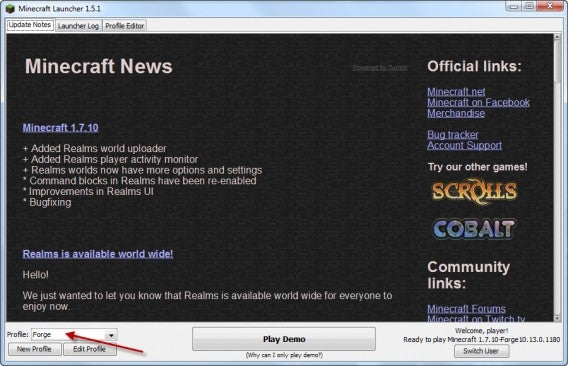The image size is (568, 366).
Task: Open 'Why can I only play demo?' link
Action: 284,355
